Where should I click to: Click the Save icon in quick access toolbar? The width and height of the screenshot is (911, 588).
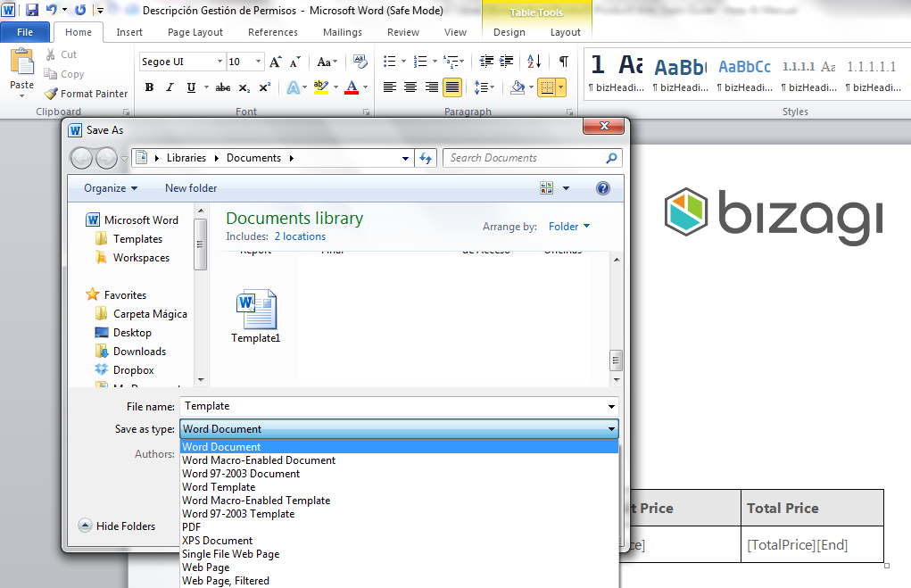pyautogui.click(x=32, y=10)
